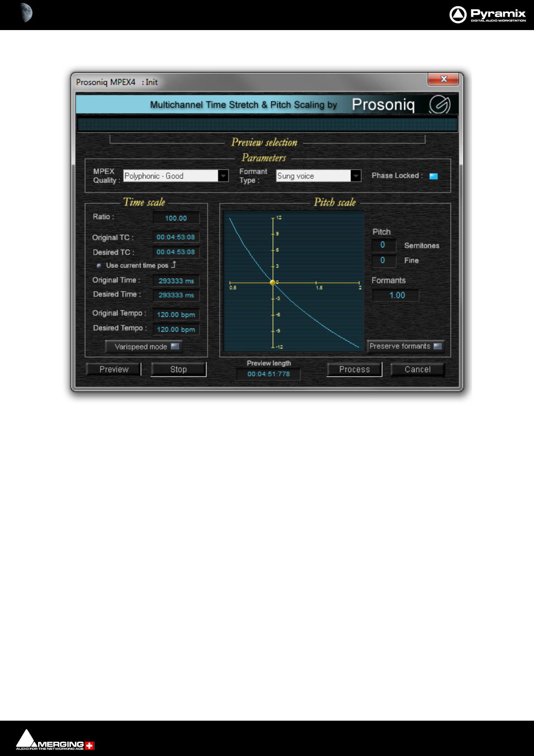Select Use current time pos radio
534x756 pixels.
[x=99, y=266]
